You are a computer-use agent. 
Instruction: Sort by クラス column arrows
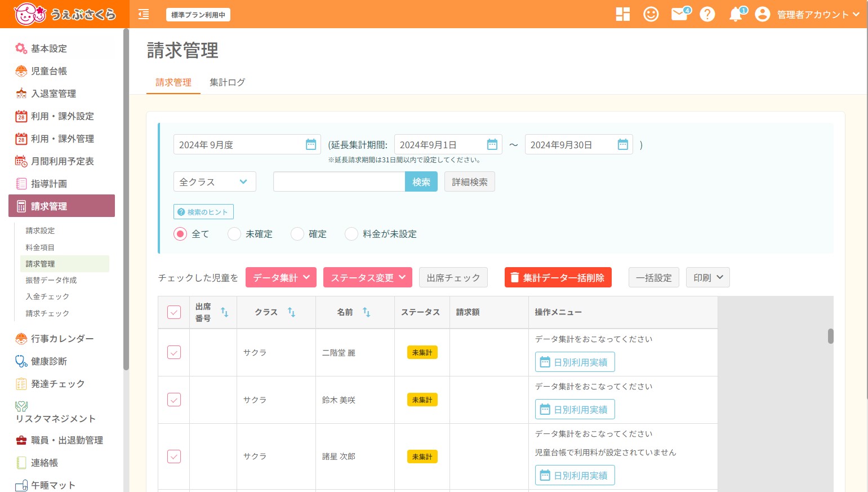coord(291,312)
